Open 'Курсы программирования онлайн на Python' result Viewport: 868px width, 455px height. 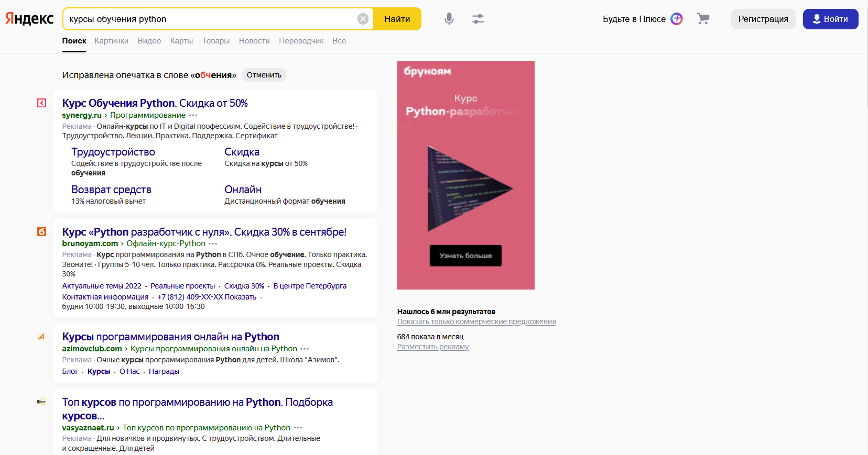click(x=170, y=337)
